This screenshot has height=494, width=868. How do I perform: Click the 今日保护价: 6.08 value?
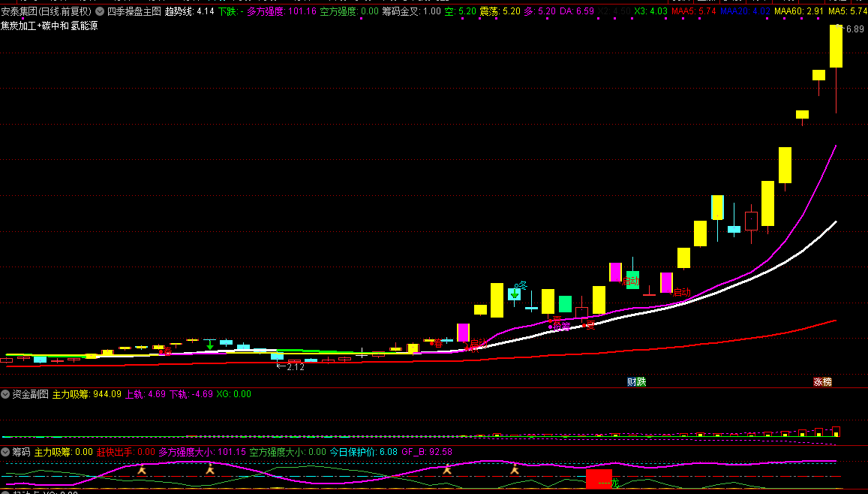click(364, 452)
